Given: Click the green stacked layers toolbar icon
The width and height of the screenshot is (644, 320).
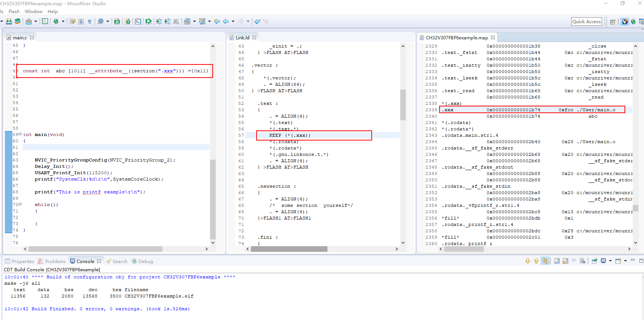Looking at the screenshot, I should pos(18,21).
